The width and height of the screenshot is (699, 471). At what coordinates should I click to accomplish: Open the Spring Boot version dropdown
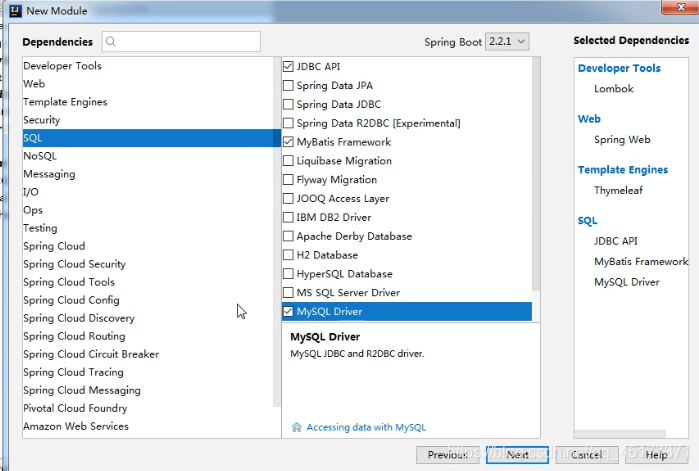(x=507, y=41)
